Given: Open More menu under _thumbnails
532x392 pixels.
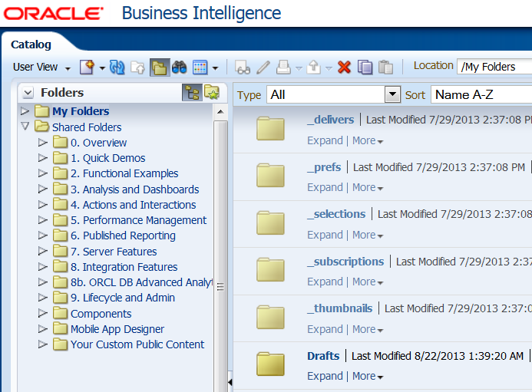Looking at the screenshot, I should tap(368, 329).
